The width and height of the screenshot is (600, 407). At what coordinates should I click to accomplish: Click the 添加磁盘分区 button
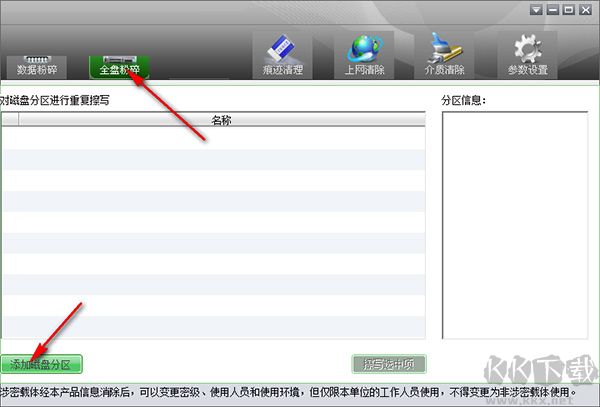click(41, 364)
